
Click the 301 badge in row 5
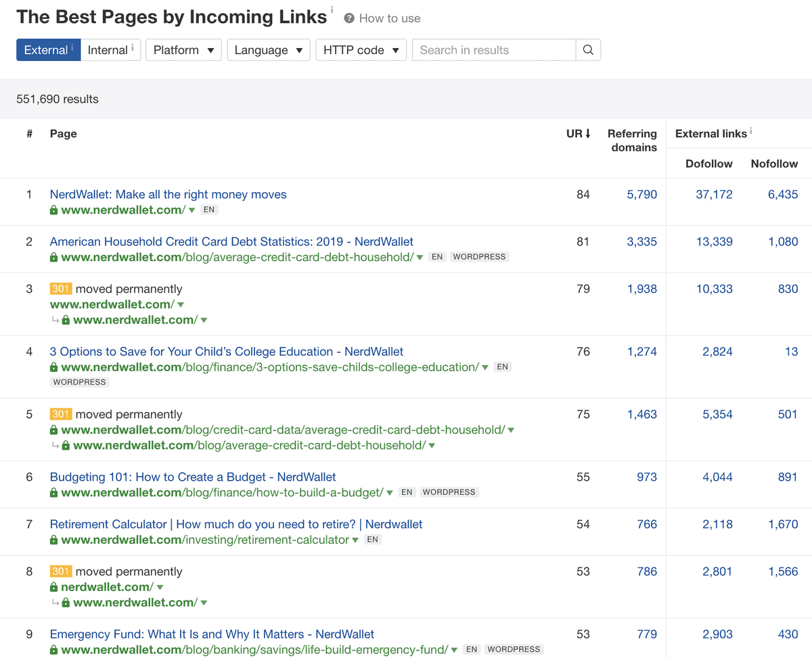[61, 415]
